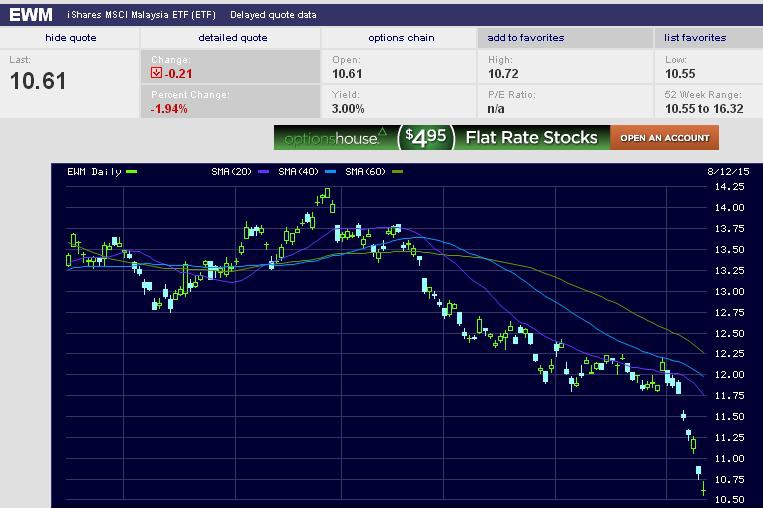Click the red down-arrow change icon
This screenshot has height=508, width=763.
(156, 73)
